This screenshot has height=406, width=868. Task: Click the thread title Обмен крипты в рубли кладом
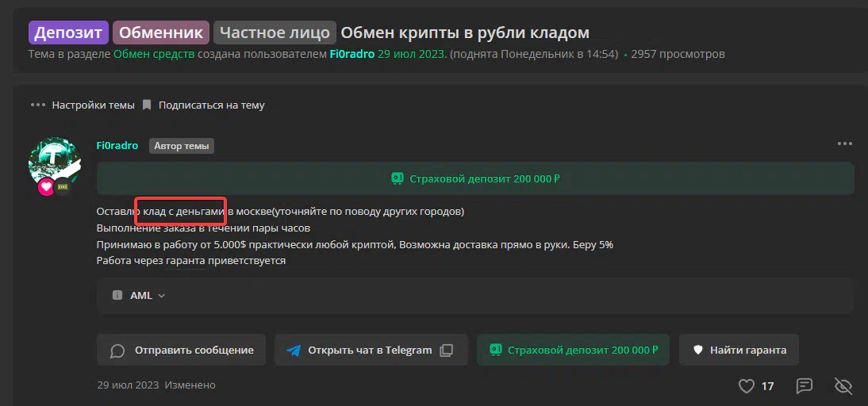tap(465, 33)
